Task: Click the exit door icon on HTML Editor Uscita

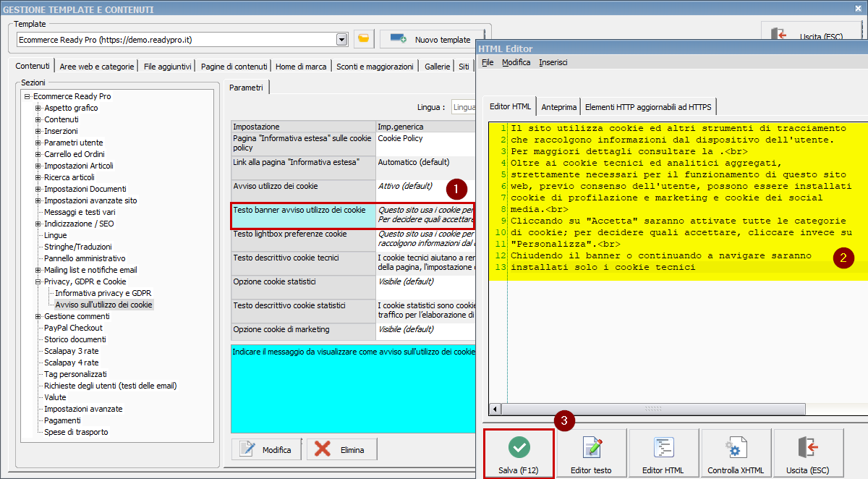Action: 808,447
